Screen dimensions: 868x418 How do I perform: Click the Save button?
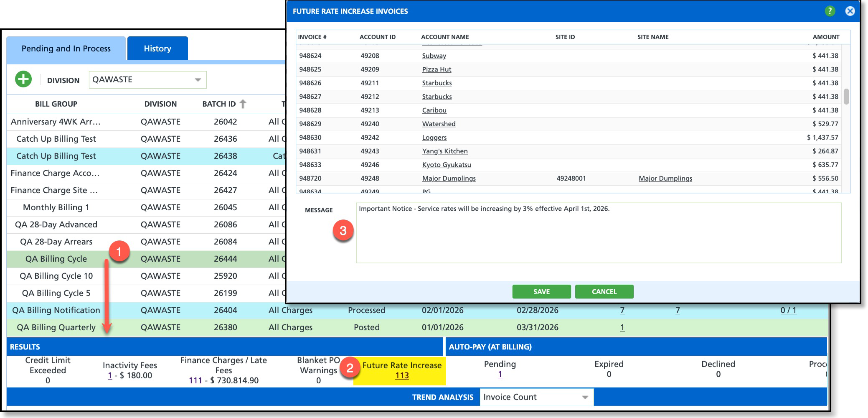pos(541,292)
